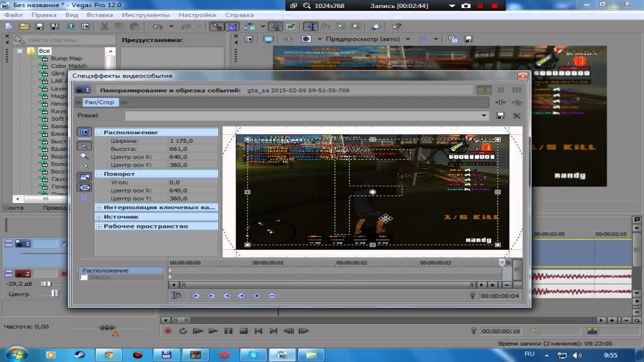
Task: Toggle Sync Cursor icon in keyframe controller
Action: point(177,296)
